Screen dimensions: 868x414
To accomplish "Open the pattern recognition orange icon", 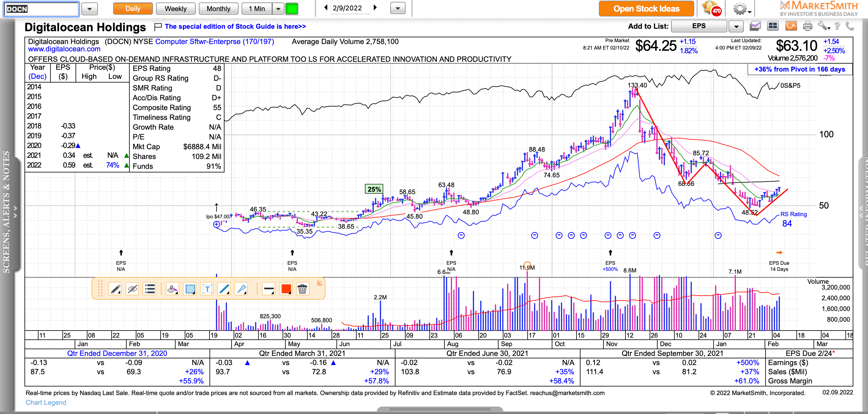I will pos(791,26).
